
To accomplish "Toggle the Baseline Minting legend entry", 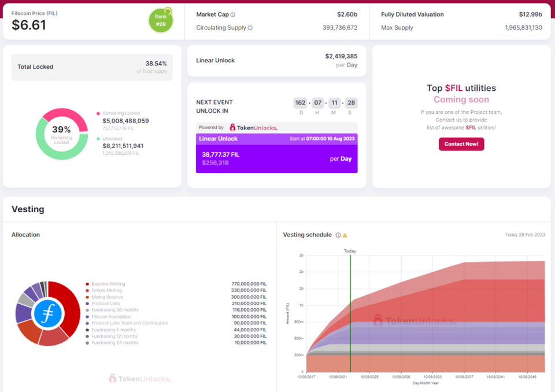I will point(105,284).
